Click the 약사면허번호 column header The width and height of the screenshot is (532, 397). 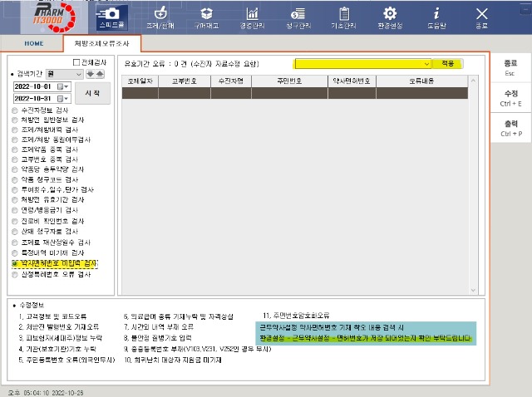pyautogui.click(x=352, y=81)
